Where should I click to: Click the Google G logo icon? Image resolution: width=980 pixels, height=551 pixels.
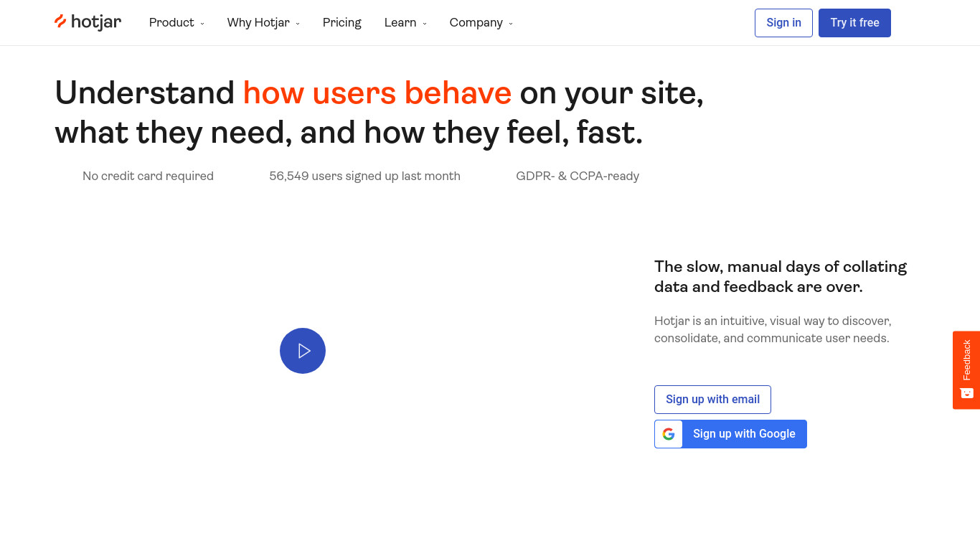[669, 434]
